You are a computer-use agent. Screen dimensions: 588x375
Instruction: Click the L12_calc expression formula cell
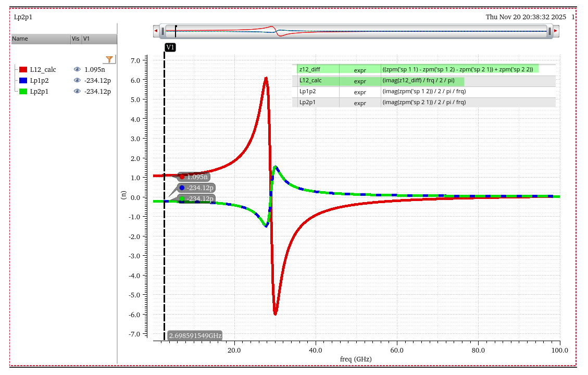point(422,81)
